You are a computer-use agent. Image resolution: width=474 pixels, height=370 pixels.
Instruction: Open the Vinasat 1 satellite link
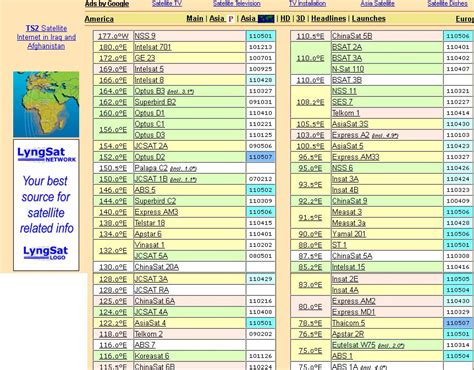tap(149, 245)
